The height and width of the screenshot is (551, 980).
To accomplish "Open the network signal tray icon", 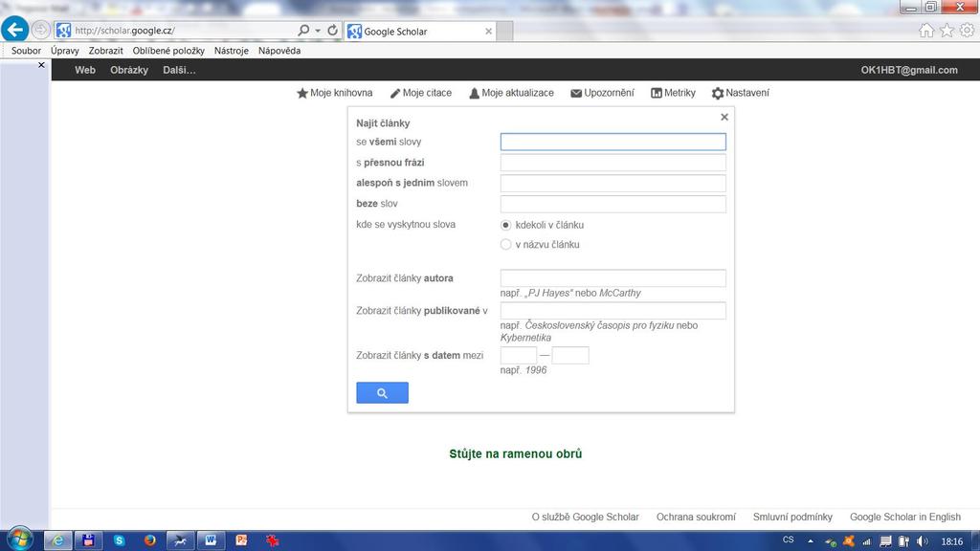I will pos(866,541).
